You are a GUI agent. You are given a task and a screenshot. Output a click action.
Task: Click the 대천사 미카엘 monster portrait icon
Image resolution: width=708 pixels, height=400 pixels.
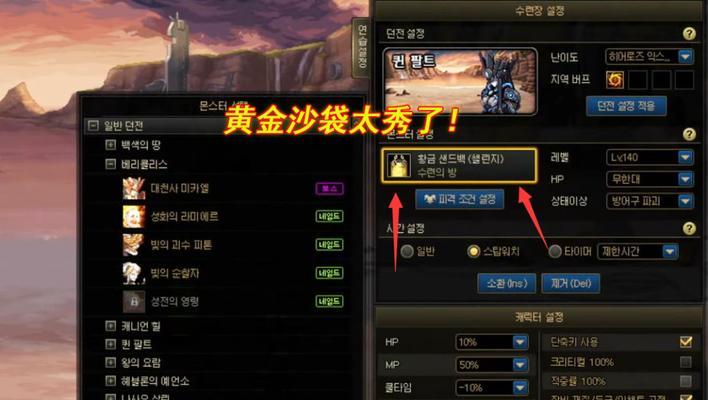134,188
